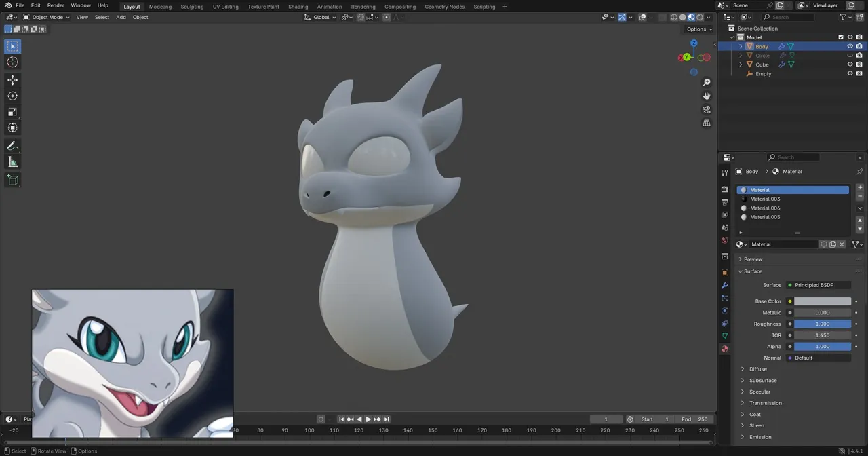Collapse the Model collection
This screenshot has width=868, height=456.
(x=732, y=37)
